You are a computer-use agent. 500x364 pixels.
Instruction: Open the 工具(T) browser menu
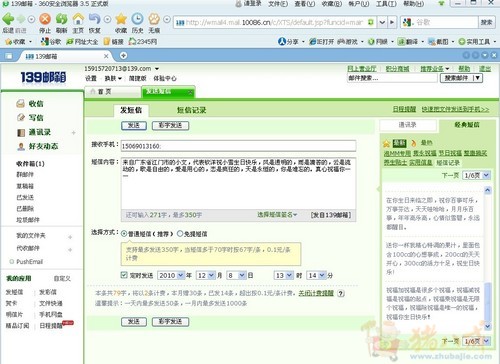click(386, 4)
